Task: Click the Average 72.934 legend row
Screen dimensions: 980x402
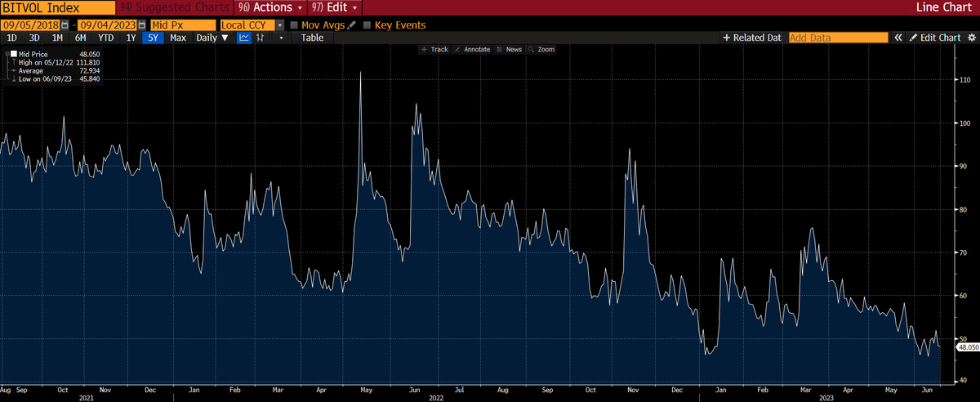Action: [54, 70]
